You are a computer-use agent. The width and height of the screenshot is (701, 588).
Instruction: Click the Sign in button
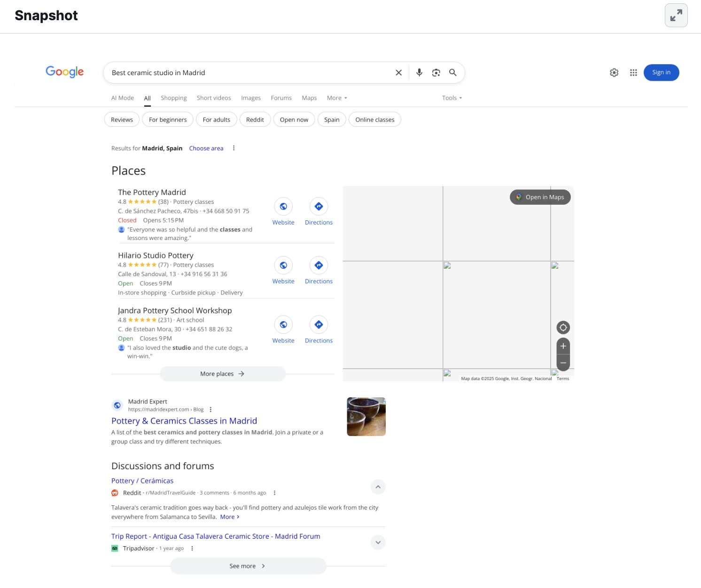[x=661, y=72]
